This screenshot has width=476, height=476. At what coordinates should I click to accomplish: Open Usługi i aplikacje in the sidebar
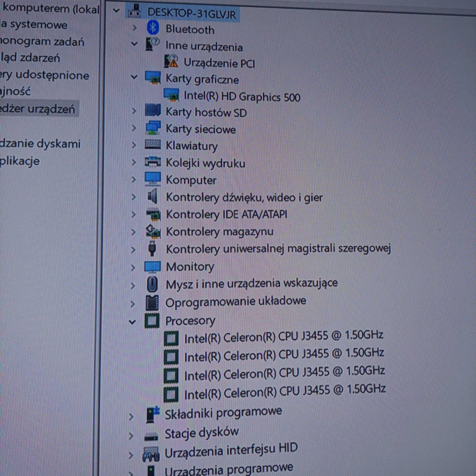(20, 161)
